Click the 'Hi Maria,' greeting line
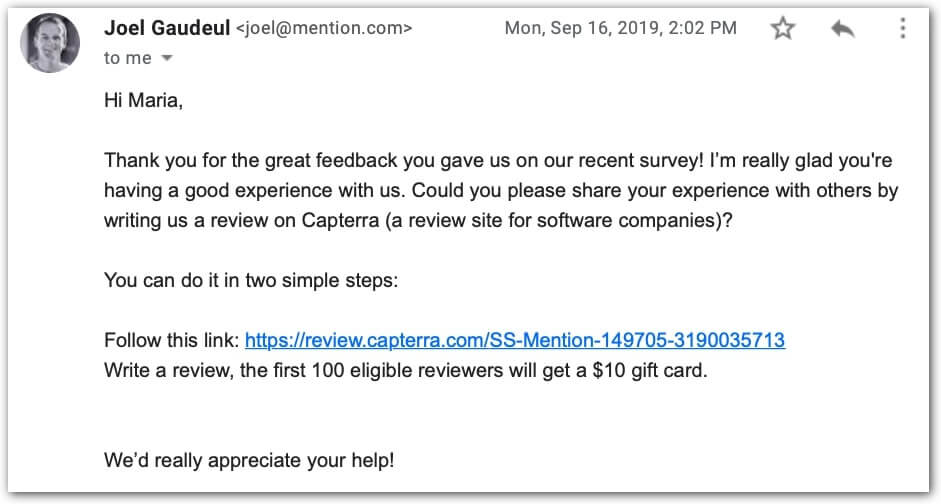Screen dimensions: 941x504 pyautogui.click(x=143, y=100)
